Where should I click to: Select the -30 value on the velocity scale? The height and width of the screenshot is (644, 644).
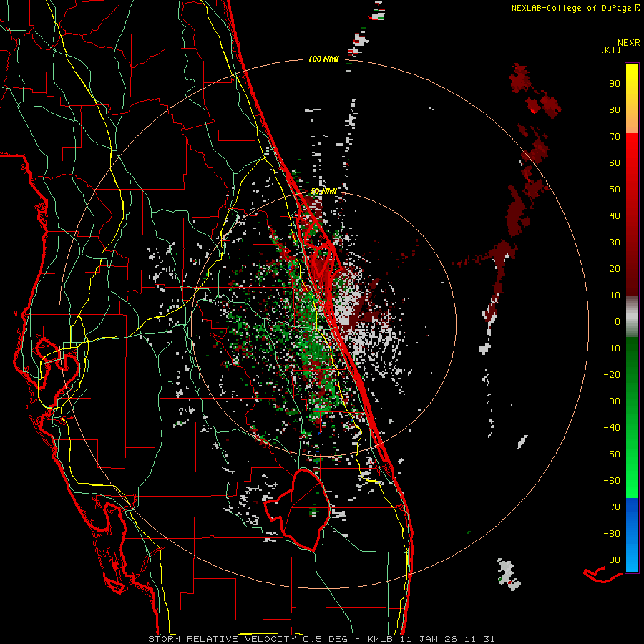point(612,401)
